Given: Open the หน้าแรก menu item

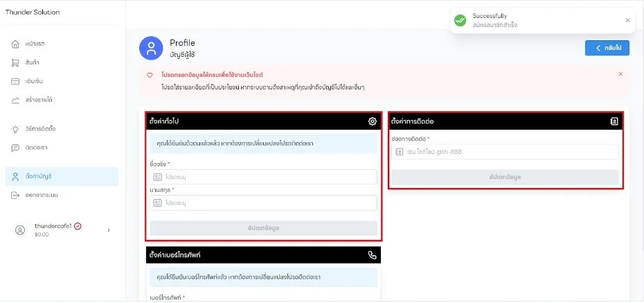Looking at the screenshot, I should (x=62, y=44).
